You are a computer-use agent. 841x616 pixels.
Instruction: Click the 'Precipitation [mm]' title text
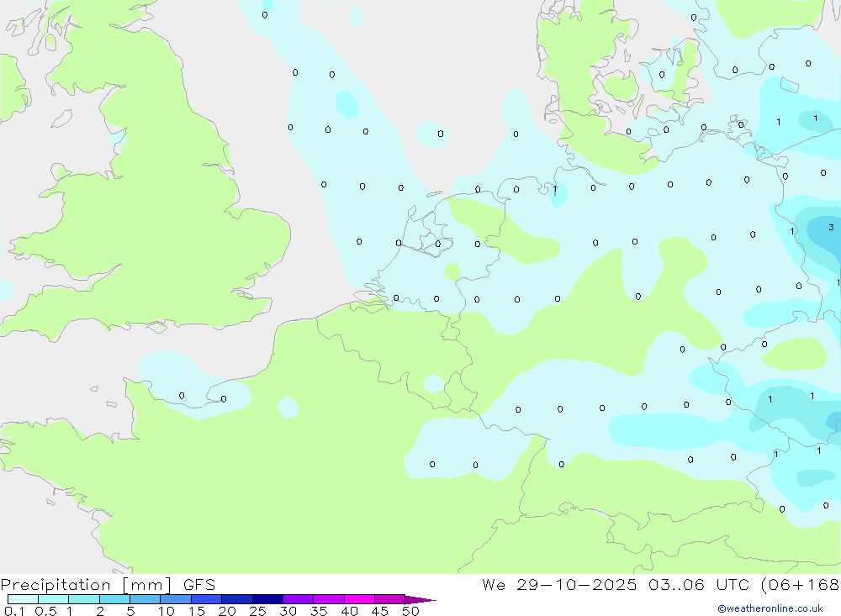click(x=86, y=585)
